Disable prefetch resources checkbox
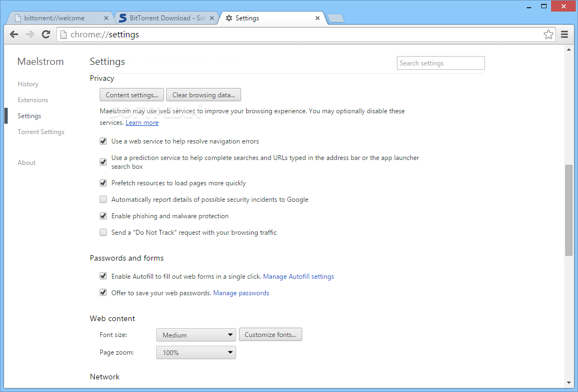 pos(103,183)
